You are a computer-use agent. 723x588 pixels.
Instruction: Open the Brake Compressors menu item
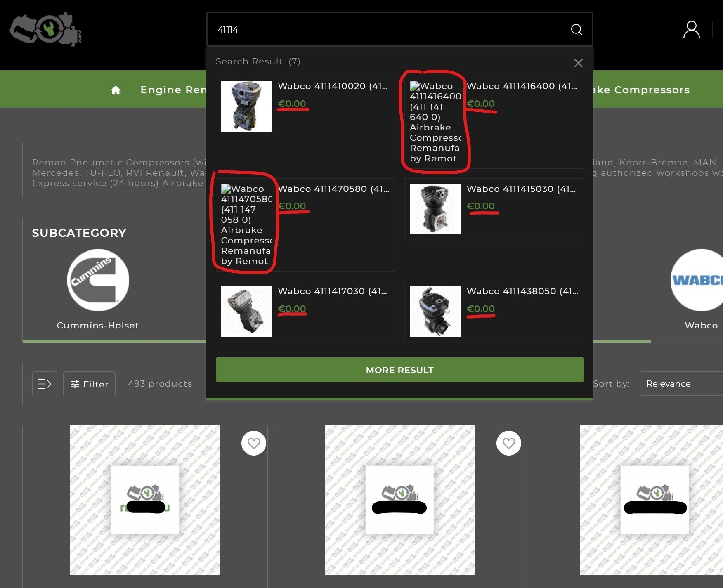(642, 90)
